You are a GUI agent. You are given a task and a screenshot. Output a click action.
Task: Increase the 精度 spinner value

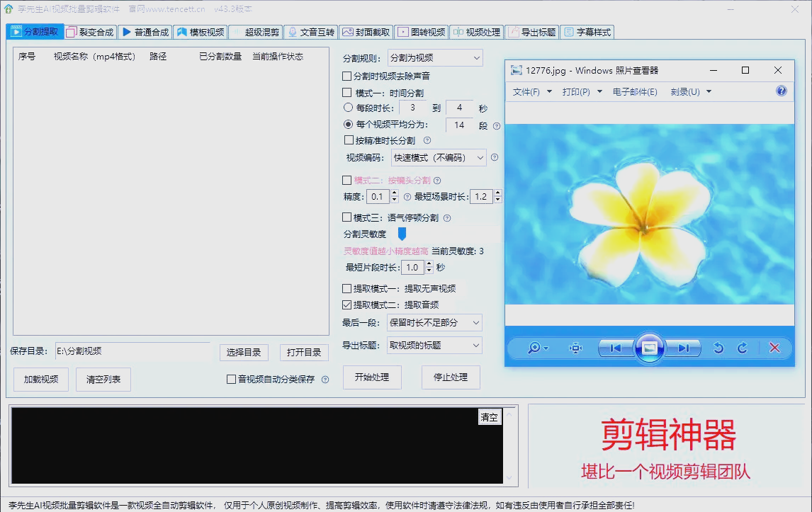[395, 193]
